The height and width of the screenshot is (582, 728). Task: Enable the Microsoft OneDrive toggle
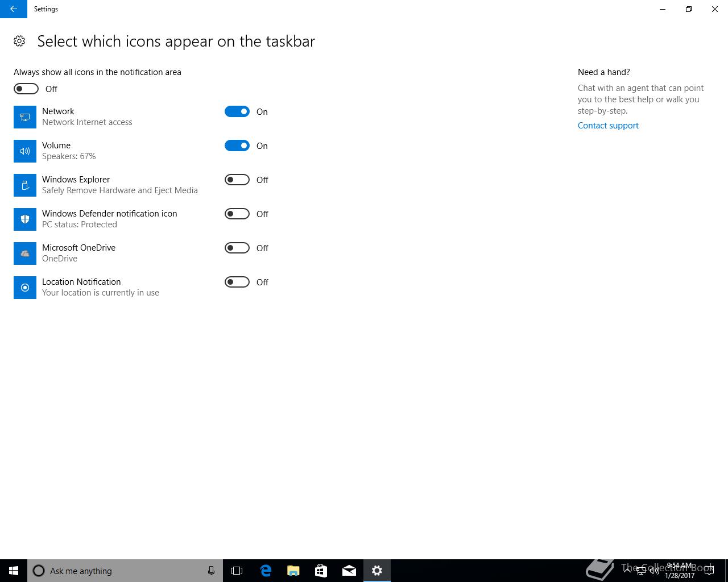tap(237, 248)
